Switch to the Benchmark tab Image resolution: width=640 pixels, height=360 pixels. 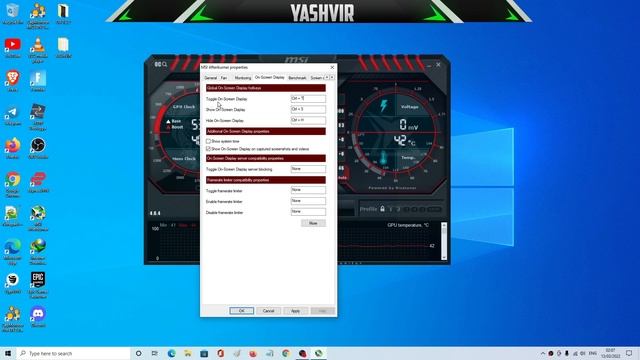pos(297,78)
